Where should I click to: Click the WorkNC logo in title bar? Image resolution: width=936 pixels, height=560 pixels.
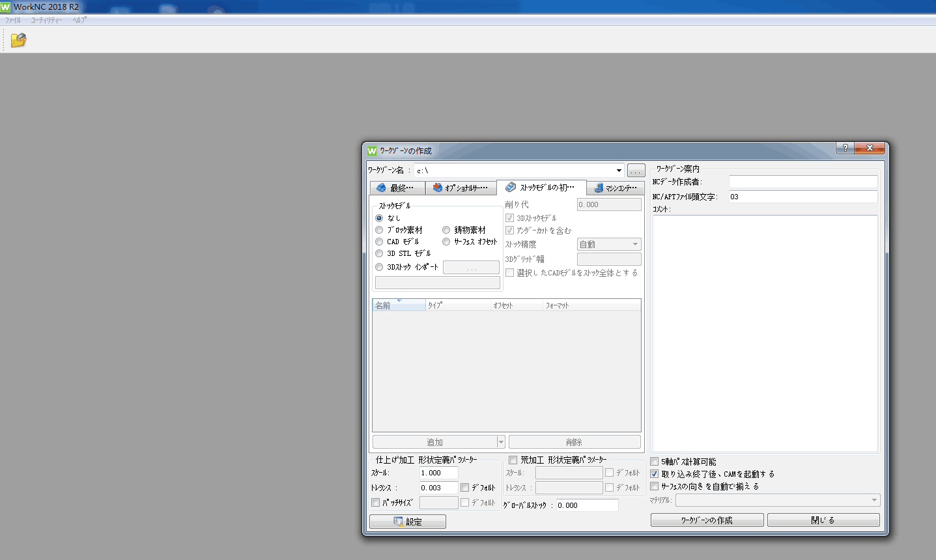(x=5, y=7)
